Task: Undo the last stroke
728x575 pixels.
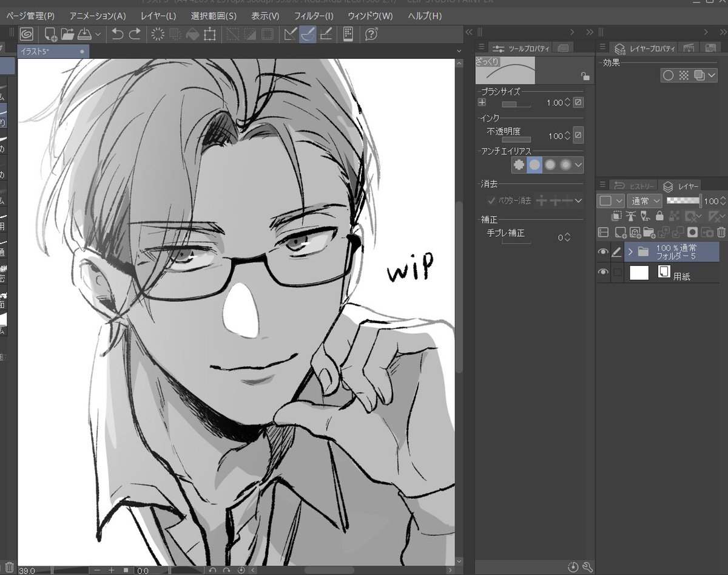Action: (x=118, y=34)
